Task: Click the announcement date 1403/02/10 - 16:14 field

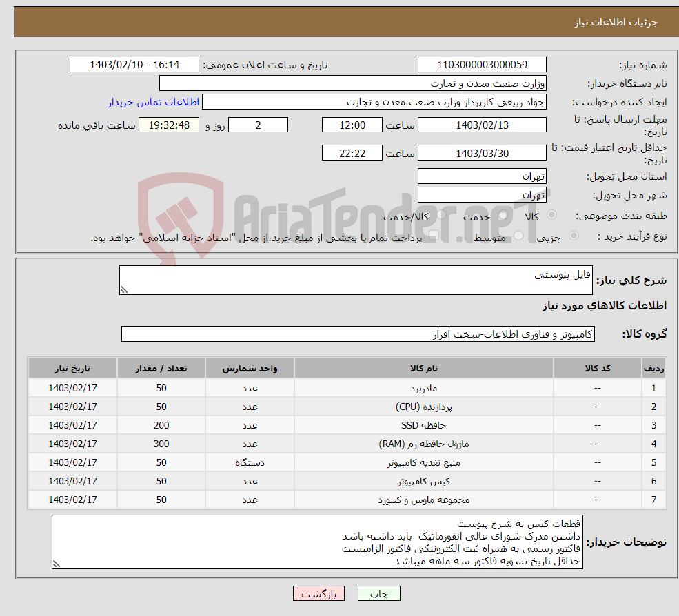Action: (x=134, y=65)
